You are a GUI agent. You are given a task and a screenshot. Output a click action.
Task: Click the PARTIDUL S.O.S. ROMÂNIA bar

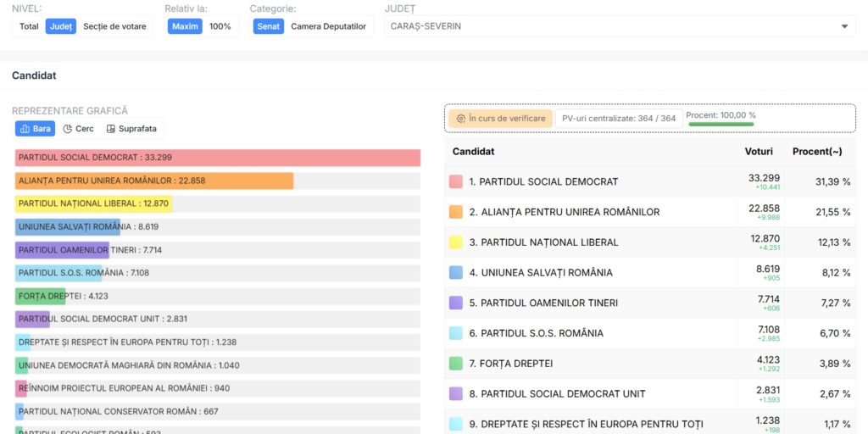click(58, 273)
